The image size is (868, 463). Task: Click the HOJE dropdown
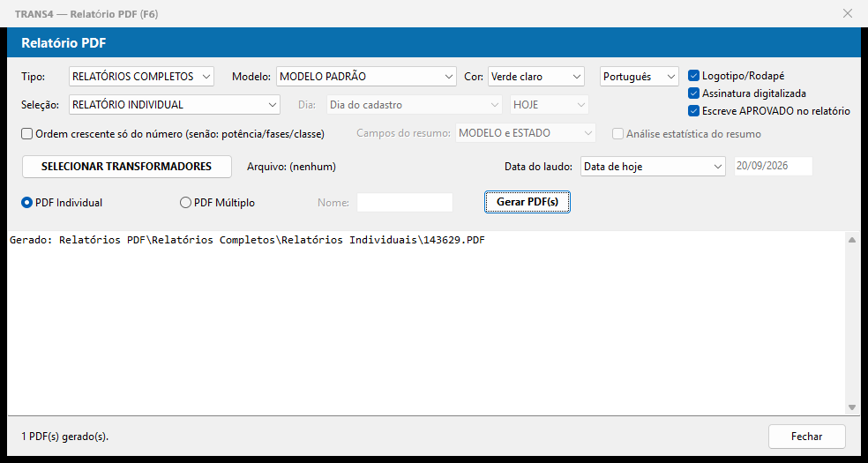pos(550,105)
